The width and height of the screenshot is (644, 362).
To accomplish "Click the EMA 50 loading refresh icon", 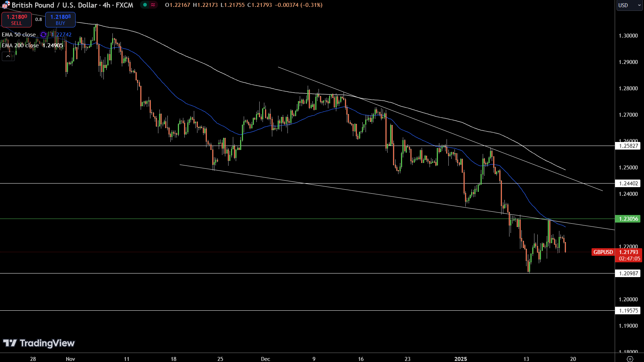I will tap(43, 35).
